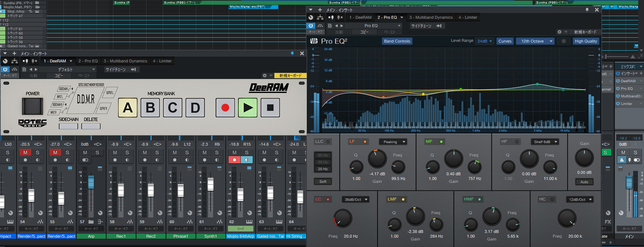Open the LF Peaking filter type dropdown
This screenshot has width=644, height=247.
click(393, 142)
